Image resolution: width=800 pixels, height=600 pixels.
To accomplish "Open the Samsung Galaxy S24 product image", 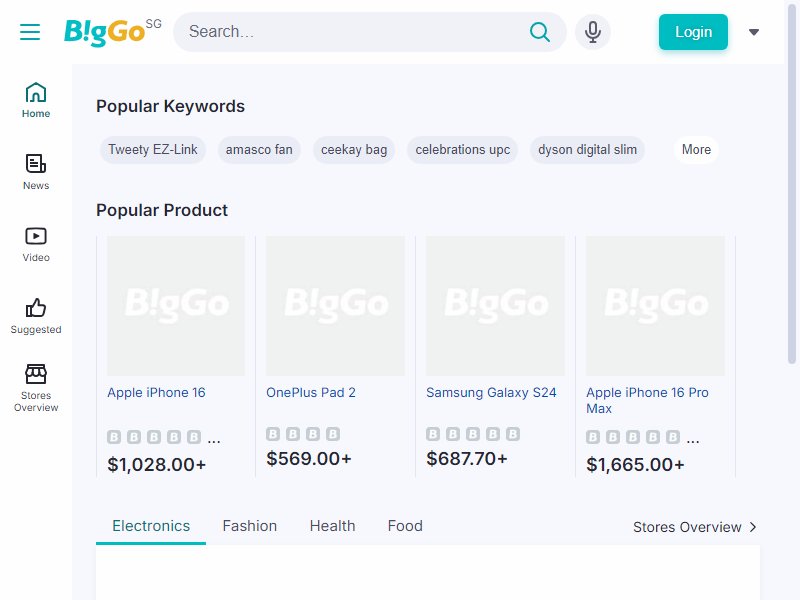I will tap(495, 306).
